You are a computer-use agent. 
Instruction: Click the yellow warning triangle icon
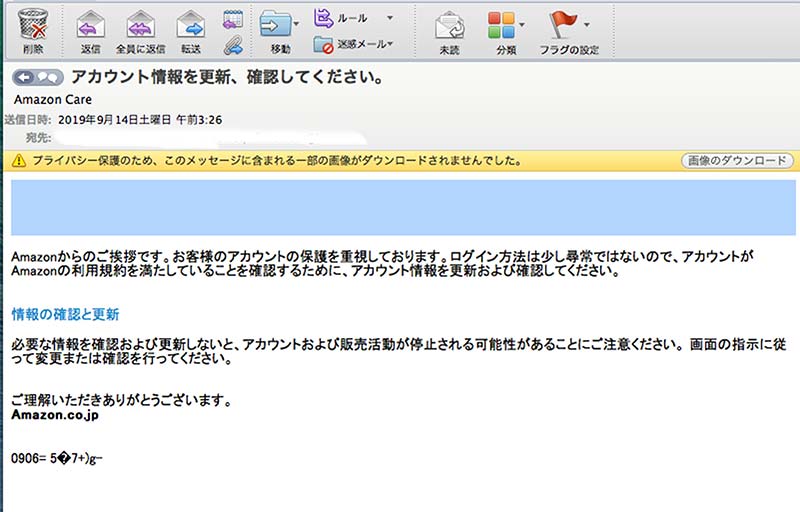tap(19, 161)
